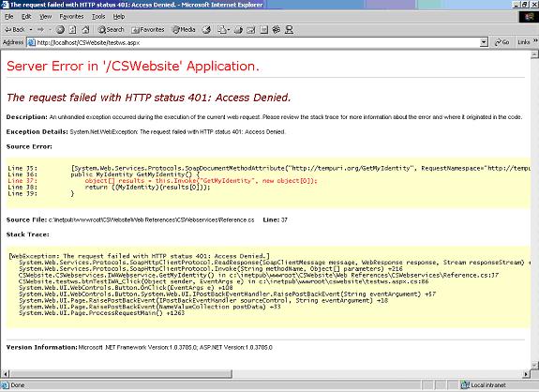Click the Source Error label

pyautogui.click(x=29, y=146)
